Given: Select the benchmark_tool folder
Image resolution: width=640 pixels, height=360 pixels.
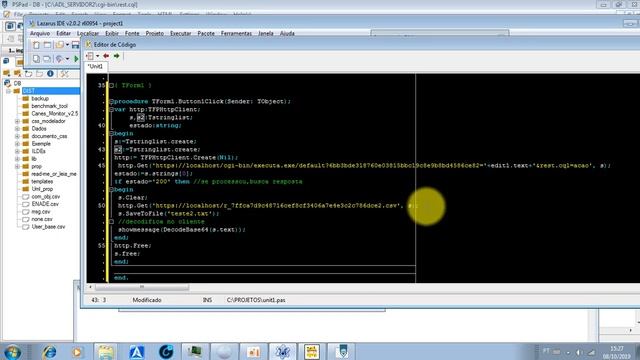Looking at the screenshot, I should [x=49, y=106].
